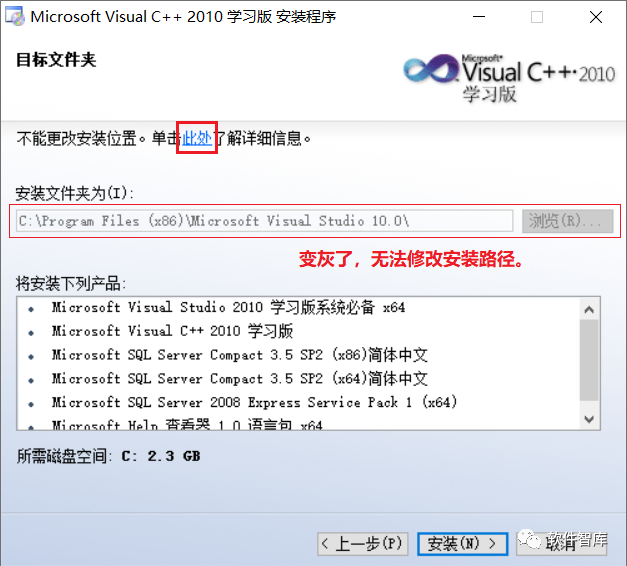Click the product list scroll up arrow
The height and width of the screenshot is (566, 627).
tap(589, 310)
